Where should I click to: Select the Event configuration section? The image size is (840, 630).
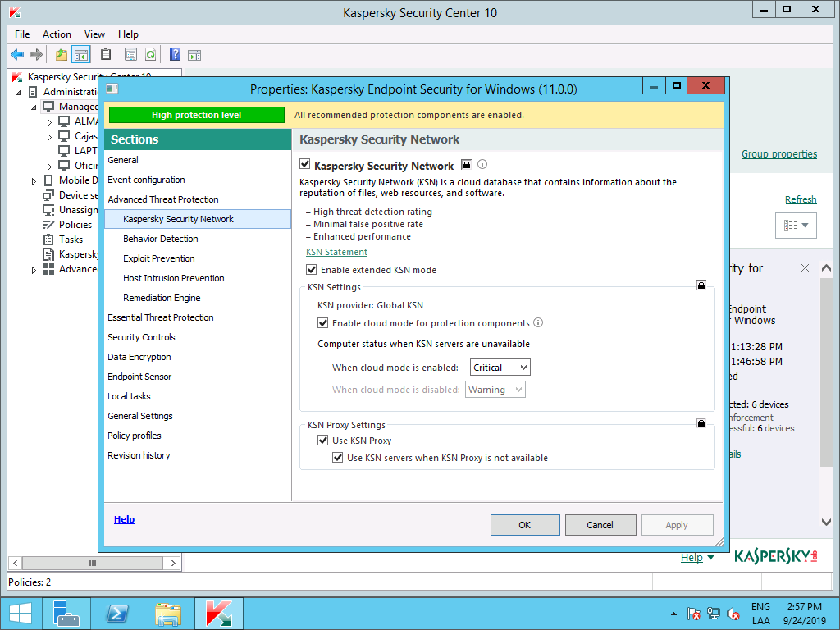point(198,180)
